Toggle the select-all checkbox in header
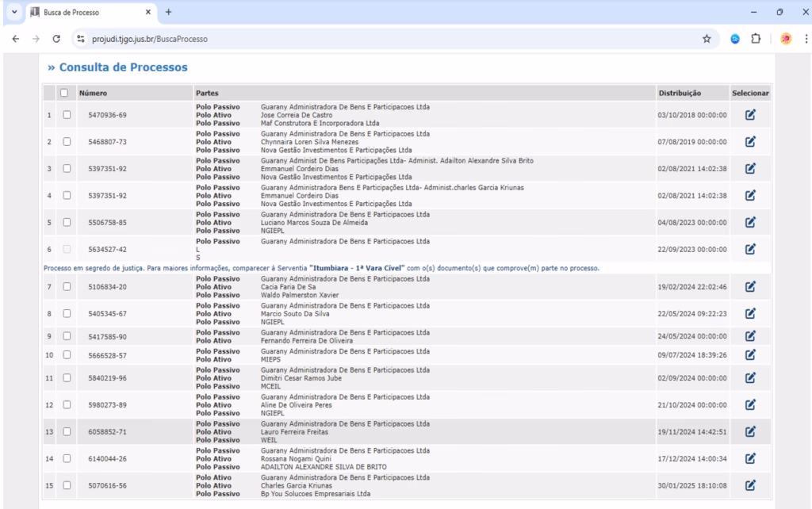812x509 pixels. [x=67, y=93]
